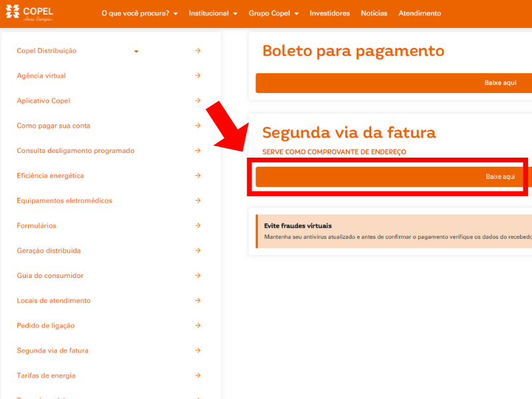Image resolution: width=532 pixels, height=399 pixels.
Task: Click arrow icon next to Eficiência energética
Action: coord(198,176)
